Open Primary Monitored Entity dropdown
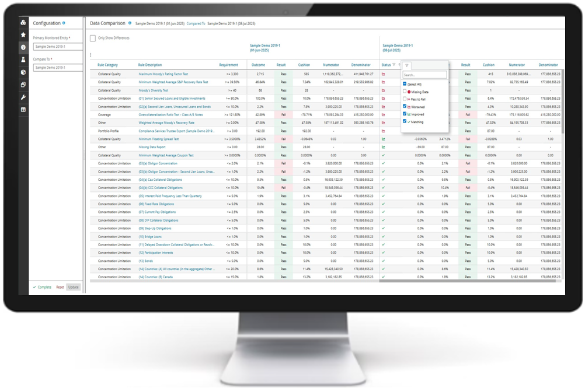Screen dimensions: 585x392 (x=57, y=47)
